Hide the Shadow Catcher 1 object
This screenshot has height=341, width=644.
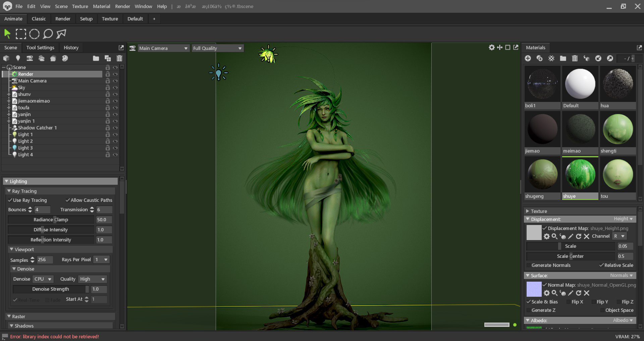115,128
